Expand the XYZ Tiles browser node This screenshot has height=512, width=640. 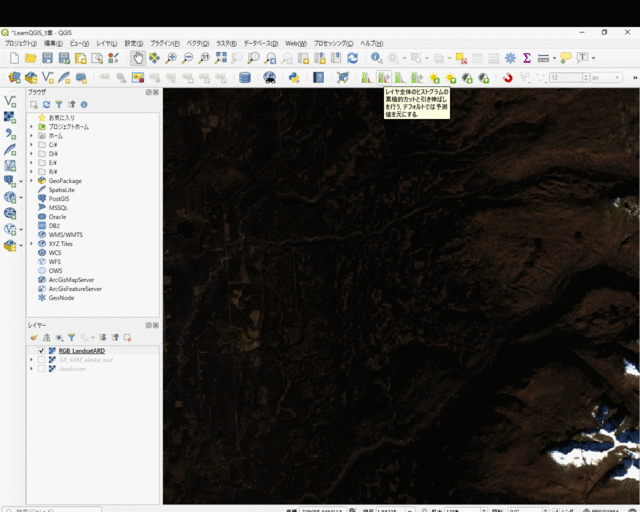click(31, 243)
